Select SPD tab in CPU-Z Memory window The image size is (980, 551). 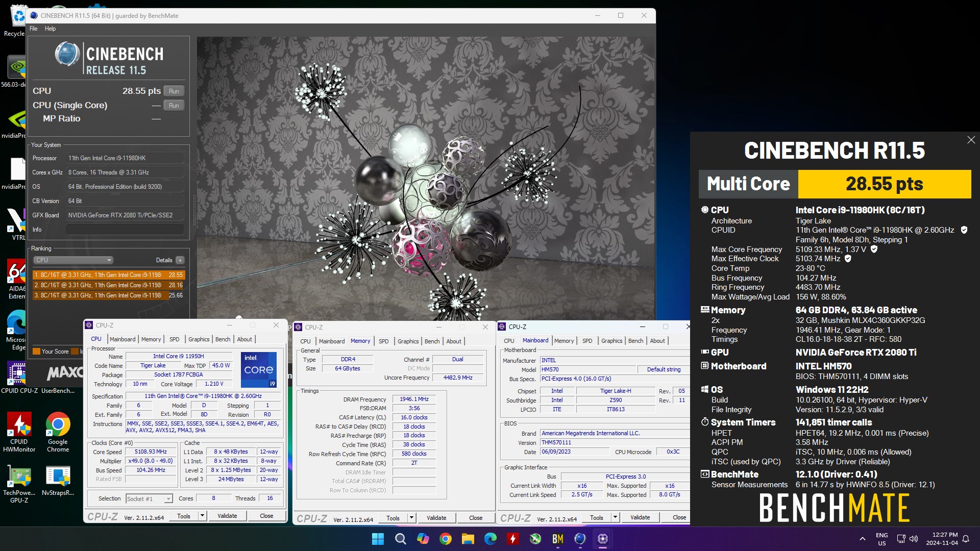(384, 341)
